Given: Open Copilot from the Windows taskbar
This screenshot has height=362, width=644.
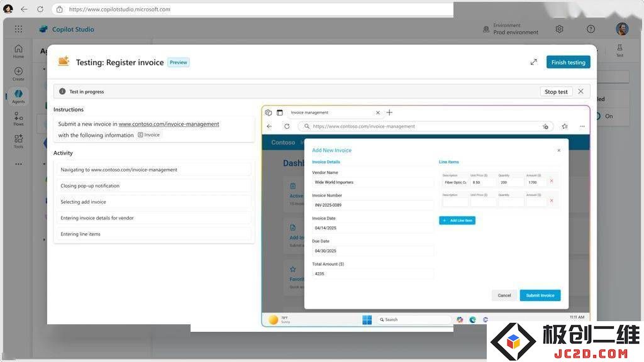Looking at the screenshot, I should point(460,320).
